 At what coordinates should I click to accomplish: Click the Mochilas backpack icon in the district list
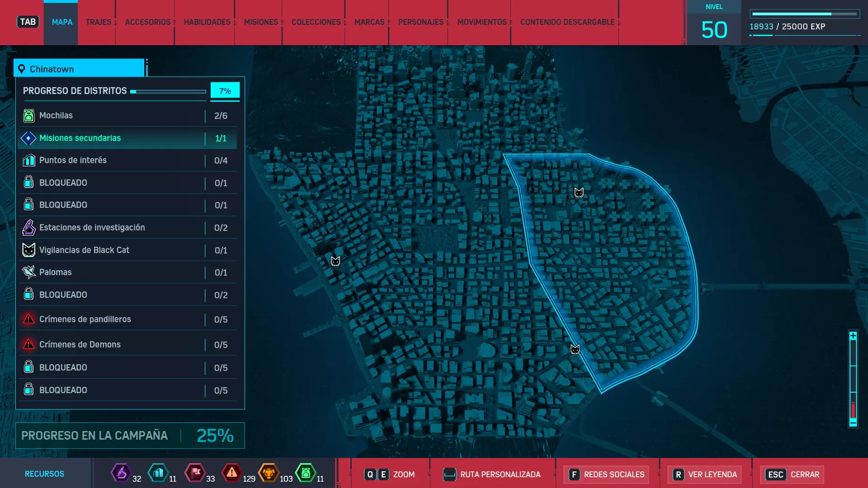click(x=28, y=116)
